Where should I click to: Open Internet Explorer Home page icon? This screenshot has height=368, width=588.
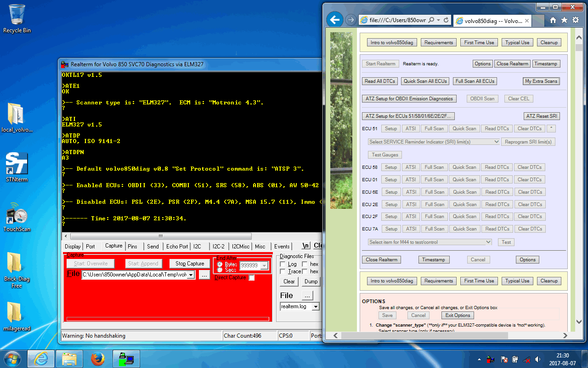tap(553, 20)
